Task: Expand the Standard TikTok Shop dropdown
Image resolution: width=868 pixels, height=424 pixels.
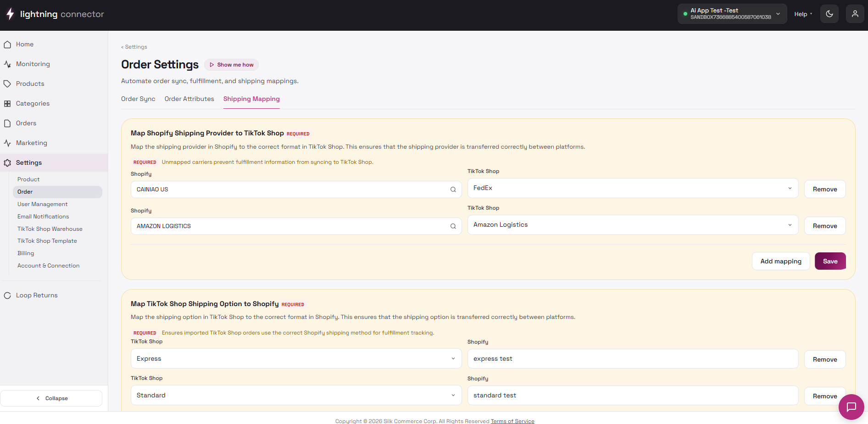Action: tap(296, 395)
